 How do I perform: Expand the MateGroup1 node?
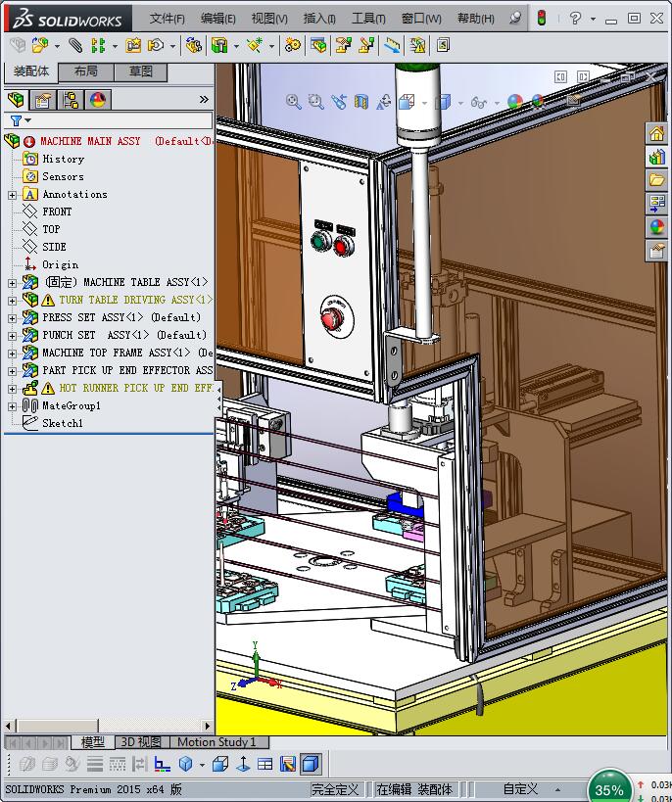(x=13, y=406)
